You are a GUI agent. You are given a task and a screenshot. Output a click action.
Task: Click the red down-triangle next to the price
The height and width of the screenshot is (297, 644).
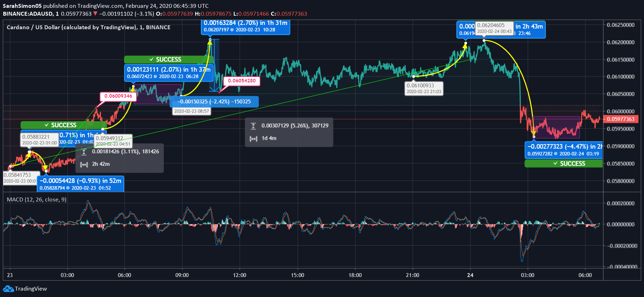pyautogui.click(x=95, y=14)
